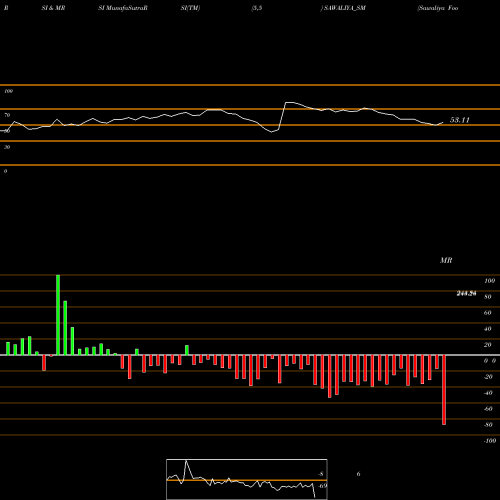Click the -69 label in mini chart
Viewport: 500px width, 500px height.
pyautogui.click(x=323, y=486)
